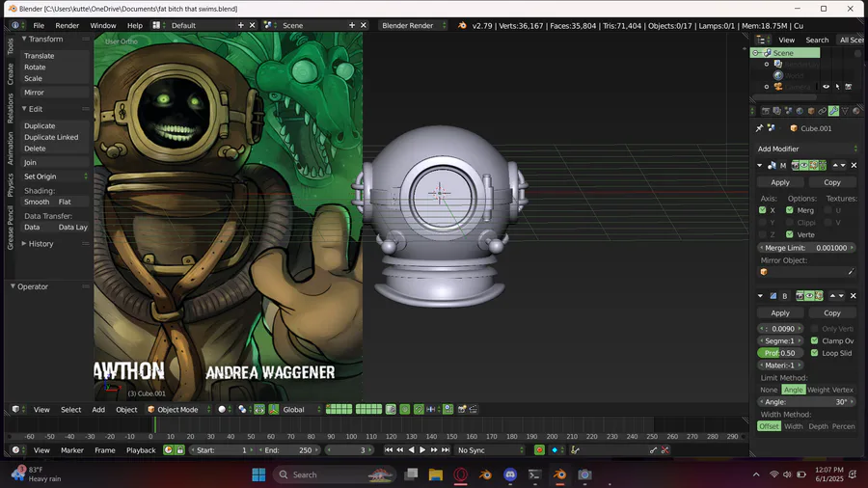Open the Constraints chain properties tab
868x488 pixels.
pyautogui.click(x=822, y=111)
